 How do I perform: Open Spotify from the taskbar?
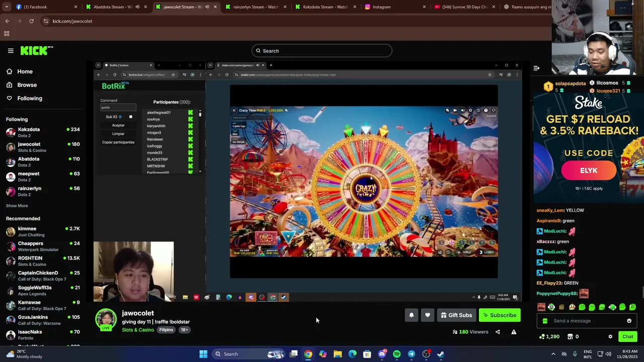(x=396, y=354)
